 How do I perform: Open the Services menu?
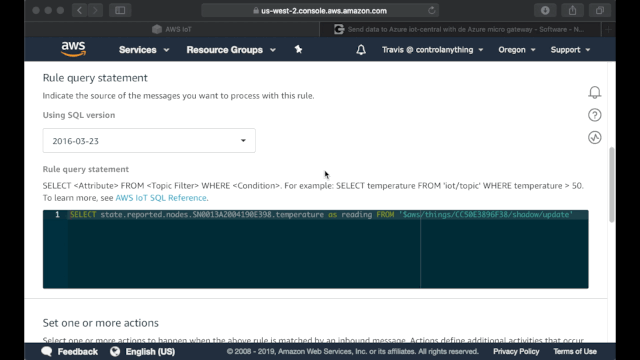pos(144,50)
